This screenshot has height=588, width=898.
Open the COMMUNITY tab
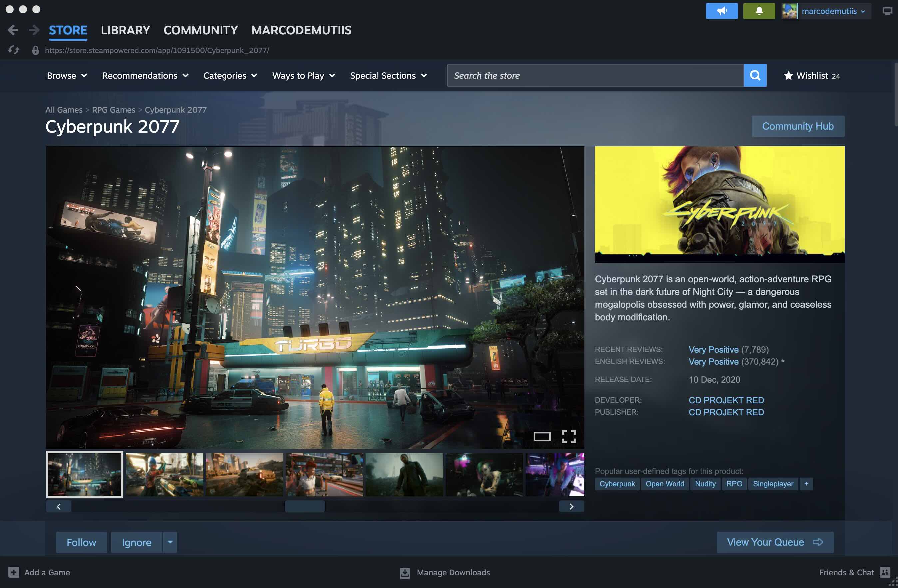(201, 30)
